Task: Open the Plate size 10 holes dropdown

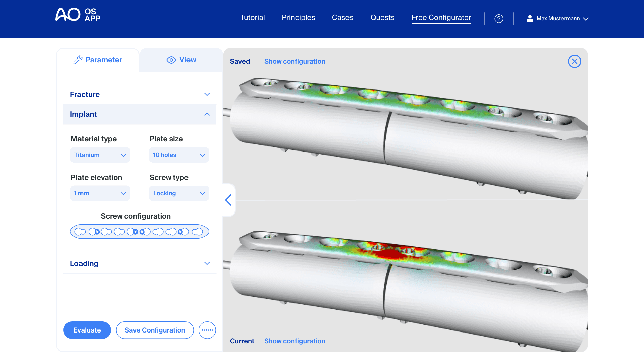Action: click(179, 155)
